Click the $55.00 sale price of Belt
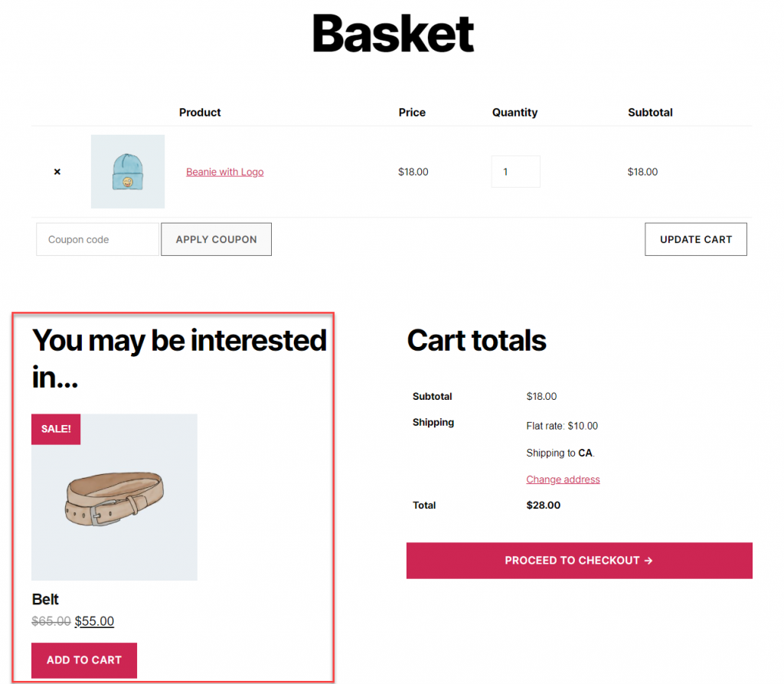Screen dimensions: 784x684 pyautogui.click(x=94, y=621)
